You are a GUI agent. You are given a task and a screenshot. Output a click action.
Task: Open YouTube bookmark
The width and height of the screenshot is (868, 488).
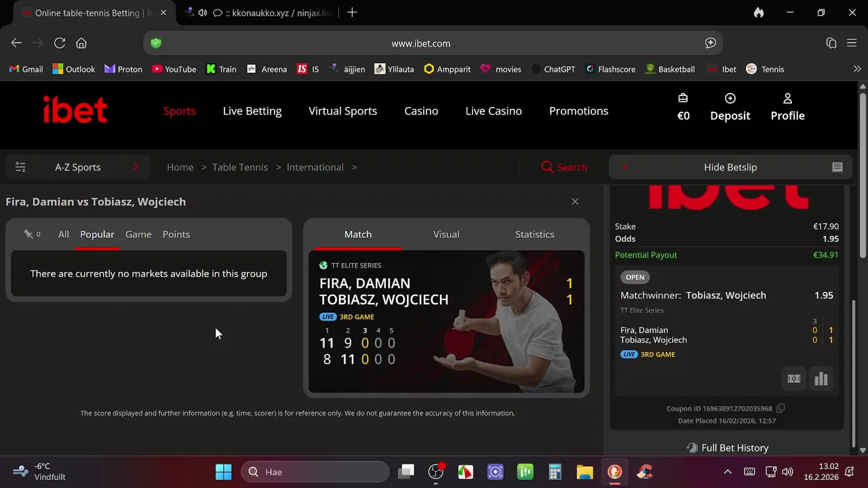tap(174, 69)
